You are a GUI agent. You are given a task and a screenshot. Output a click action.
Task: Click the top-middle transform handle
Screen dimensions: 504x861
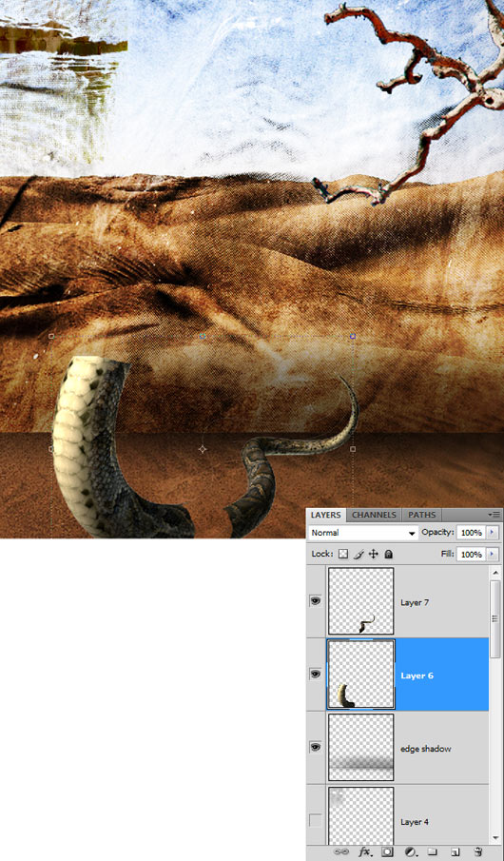pyautogui.click(x=202, y=336)
